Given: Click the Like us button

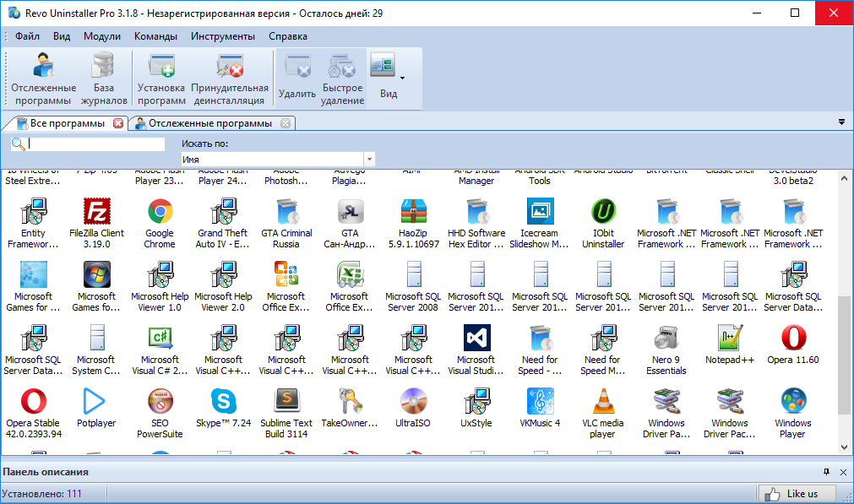Looking at the screenshot, I should pos(796,494).
